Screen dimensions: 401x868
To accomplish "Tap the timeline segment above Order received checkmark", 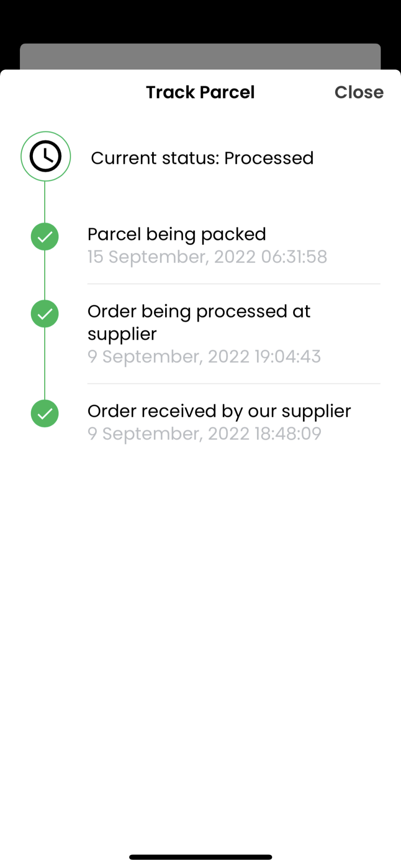I will 45,364.
